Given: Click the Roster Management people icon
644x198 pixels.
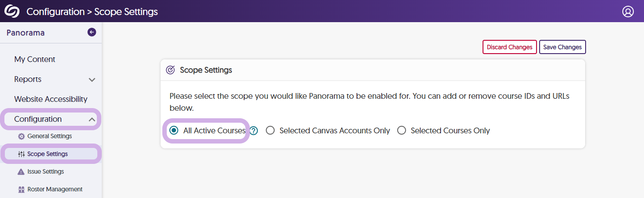Looking at the screenshot, I should point(21,190).
